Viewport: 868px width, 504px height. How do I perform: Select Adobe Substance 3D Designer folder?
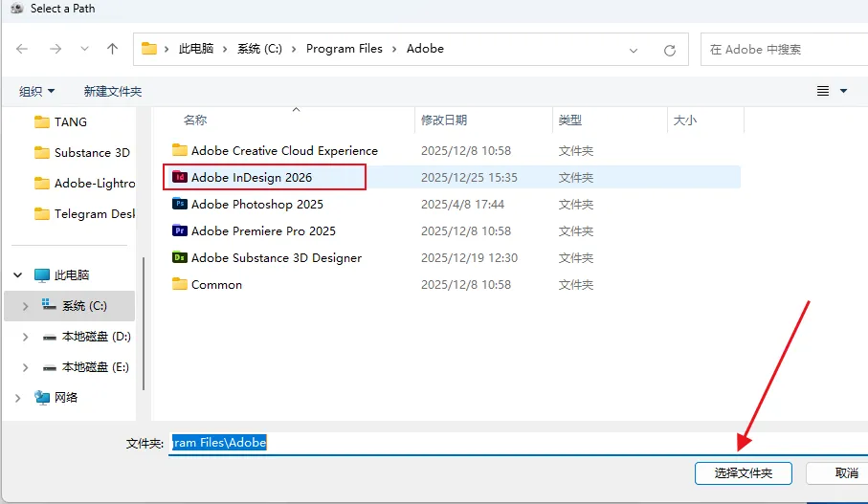277,258
